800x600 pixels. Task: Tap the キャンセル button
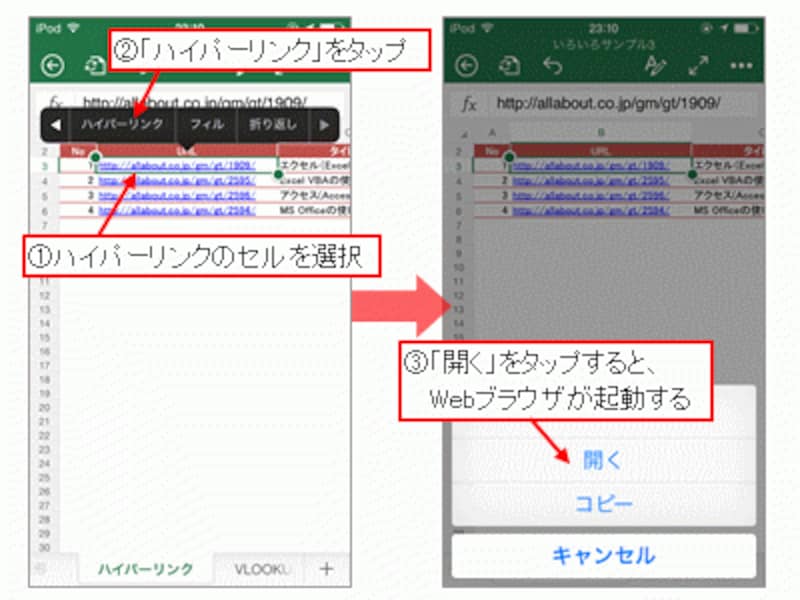(603, 555)
